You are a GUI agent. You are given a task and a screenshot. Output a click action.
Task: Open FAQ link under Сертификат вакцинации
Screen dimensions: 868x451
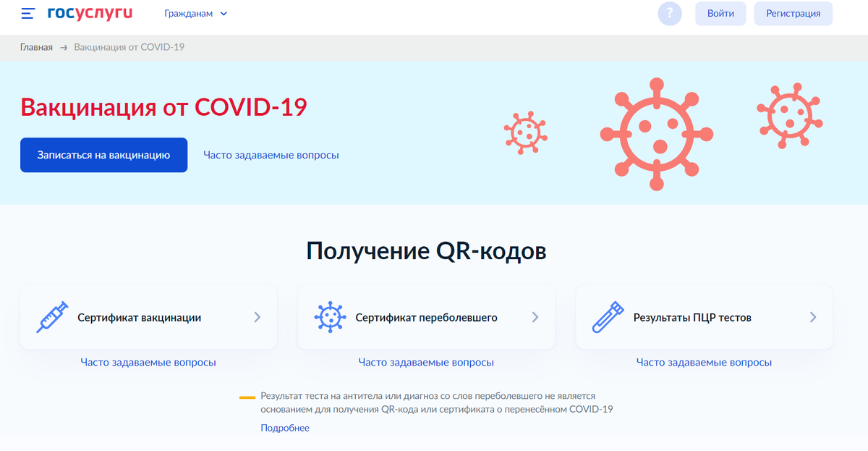148,362
